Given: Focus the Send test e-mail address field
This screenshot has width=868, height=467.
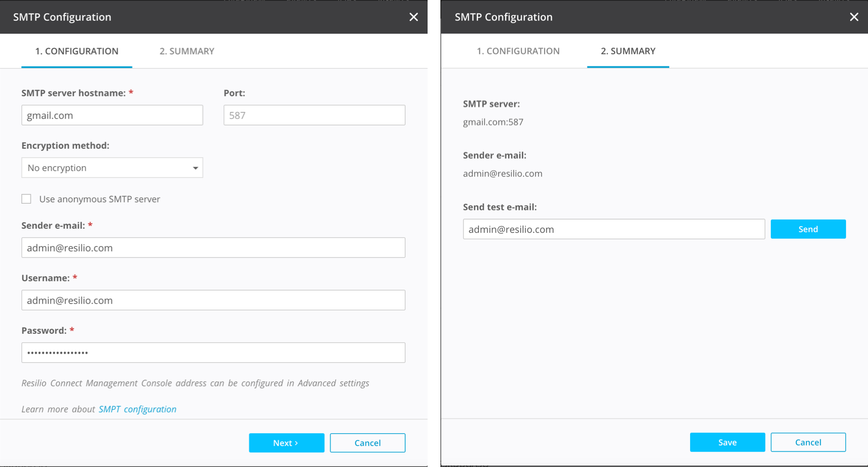Looking at the screenshot, I should [x=614, y=229].
